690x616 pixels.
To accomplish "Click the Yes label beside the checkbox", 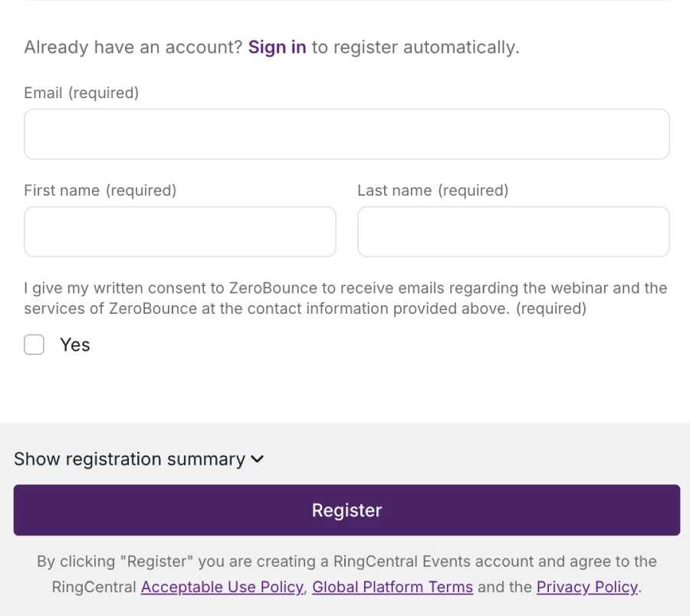I will pyautogui.click(x=75, y=345).
